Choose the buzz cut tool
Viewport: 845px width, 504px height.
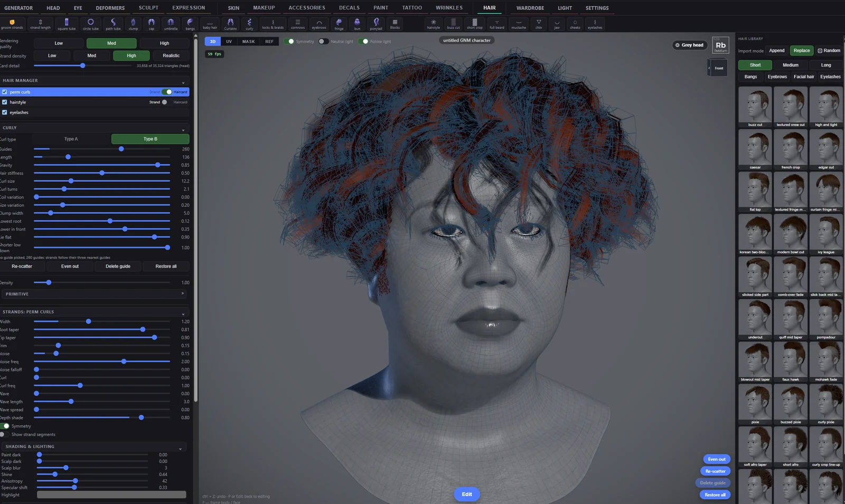coord(453,24)
